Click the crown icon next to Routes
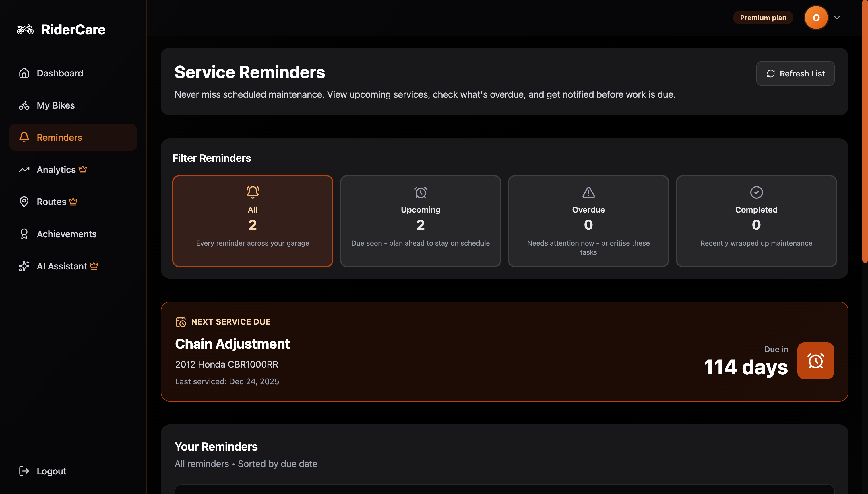 coord(73,202)
